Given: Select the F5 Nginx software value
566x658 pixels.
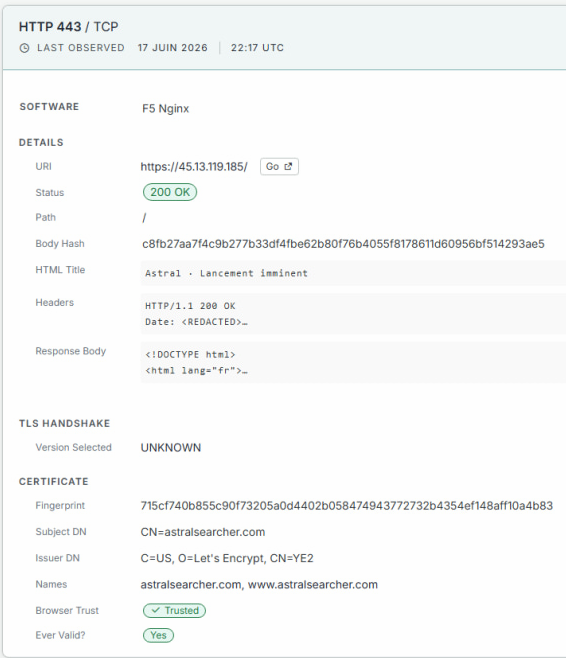Looking at the screenshot, I should (165, 109).
